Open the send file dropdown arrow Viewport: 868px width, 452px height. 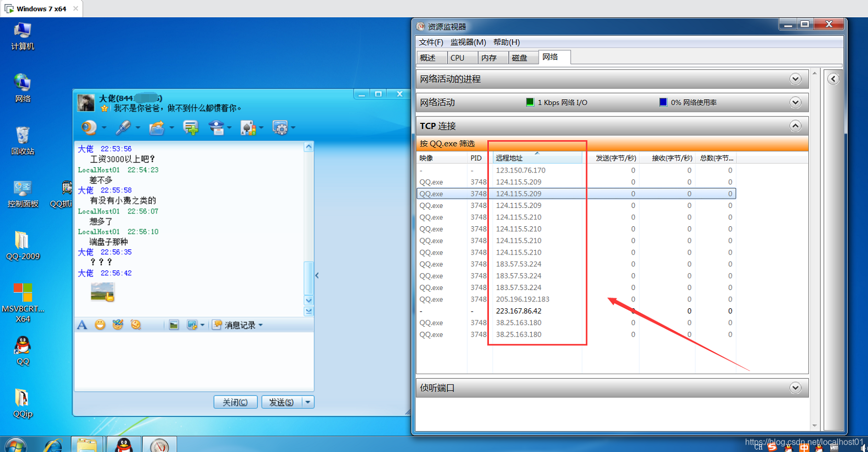click(172, 128)
